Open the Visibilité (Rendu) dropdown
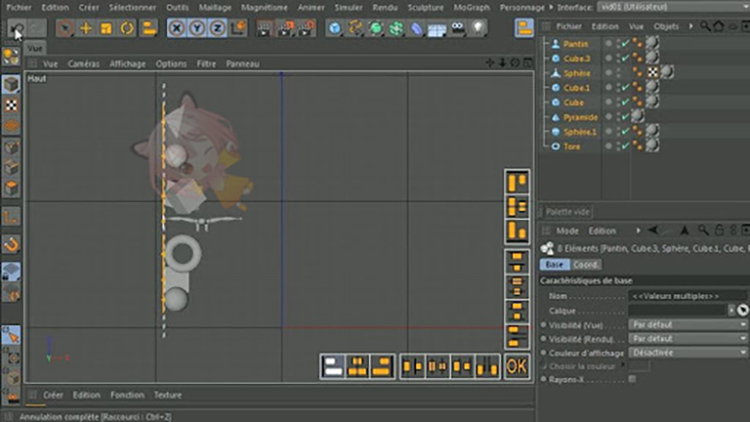The width and height of the screenshot is (750, 422). click(x=688, y=339)
